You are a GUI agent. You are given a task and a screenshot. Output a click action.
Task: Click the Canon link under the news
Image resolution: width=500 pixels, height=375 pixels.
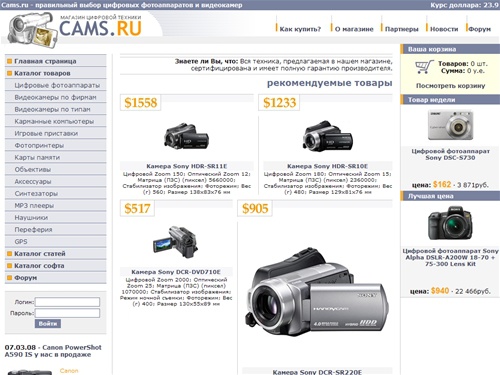click(x=69, y=370)
